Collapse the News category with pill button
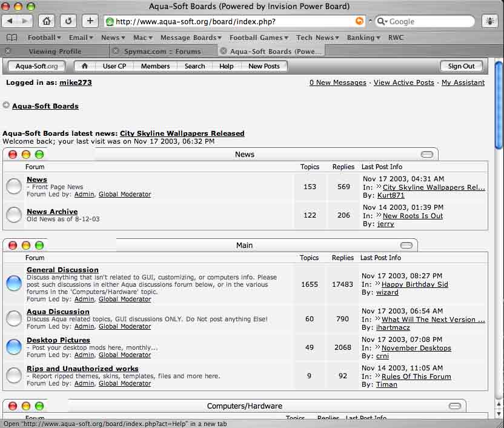 tap(427, 155)
